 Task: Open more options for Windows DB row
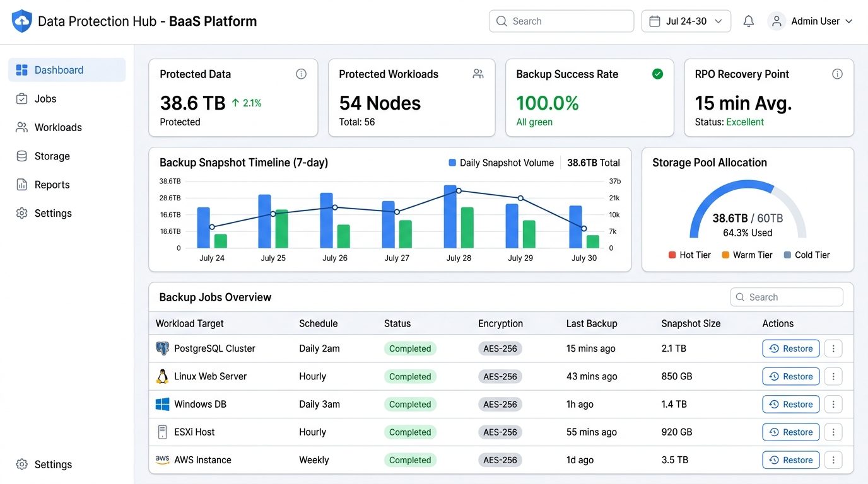[833, 404]
